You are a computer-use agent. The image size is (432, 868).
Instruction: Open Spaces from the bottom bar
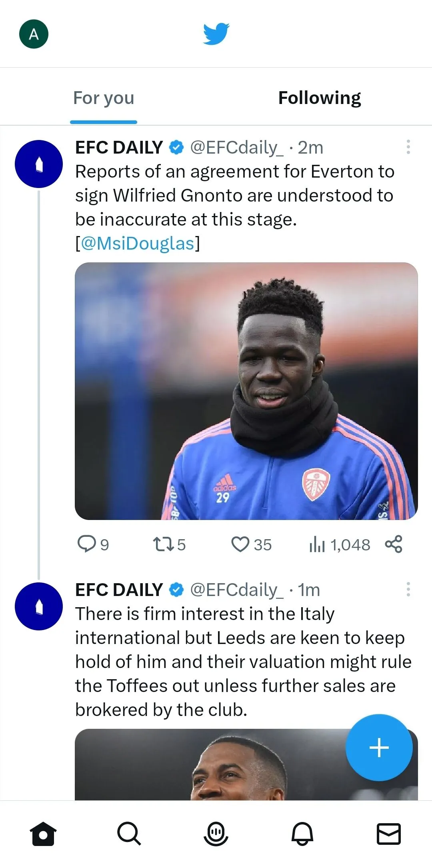point(216,834)
